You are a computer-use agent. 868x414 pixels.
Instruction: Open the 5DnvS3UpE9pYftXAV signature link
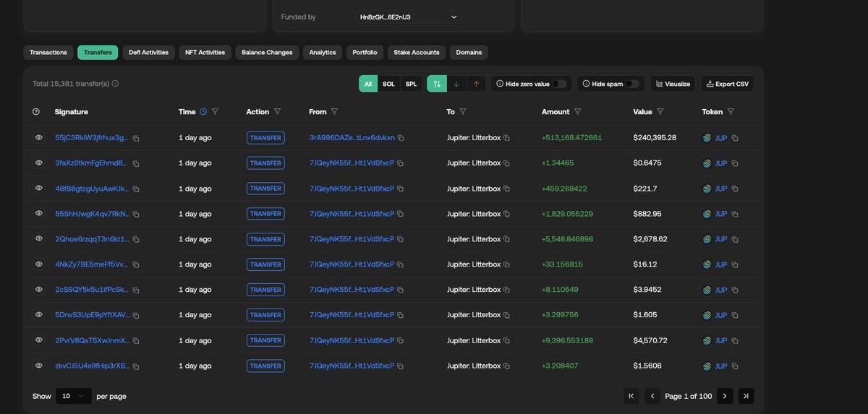[x=92, y=315]
